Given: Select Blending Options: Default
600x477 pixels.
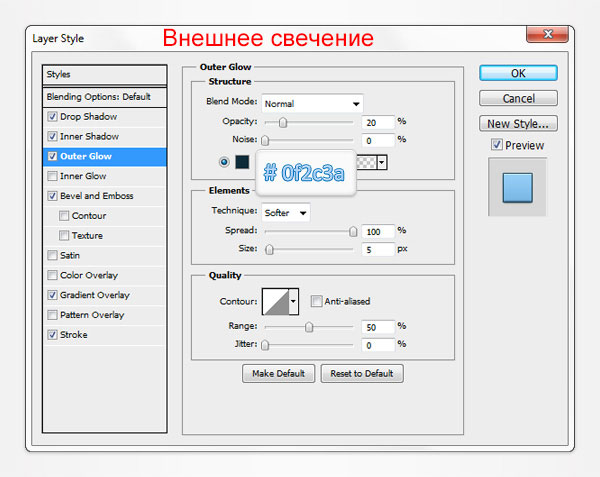Looking at the screenshot, I should (105, 97).
